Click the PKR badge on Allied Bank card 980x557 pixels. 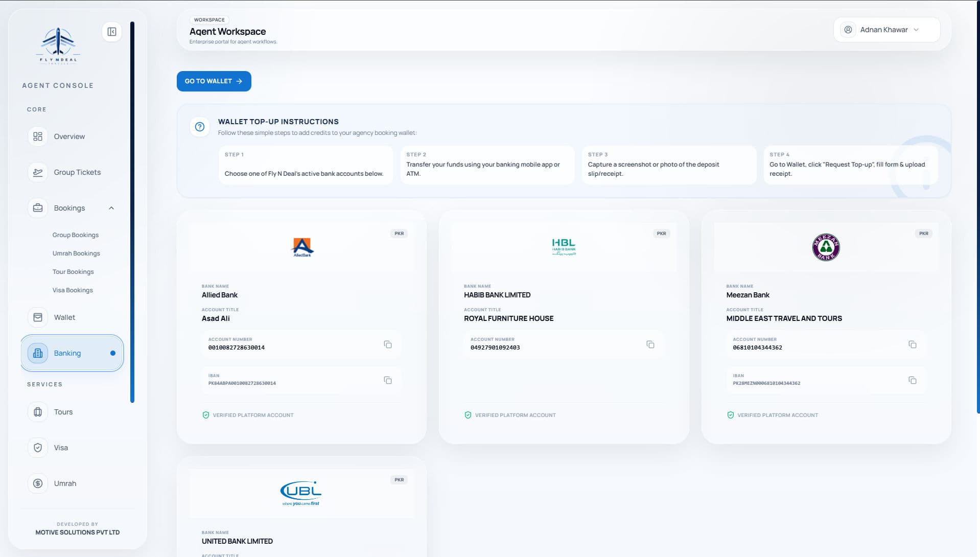[x=399, y=234]
